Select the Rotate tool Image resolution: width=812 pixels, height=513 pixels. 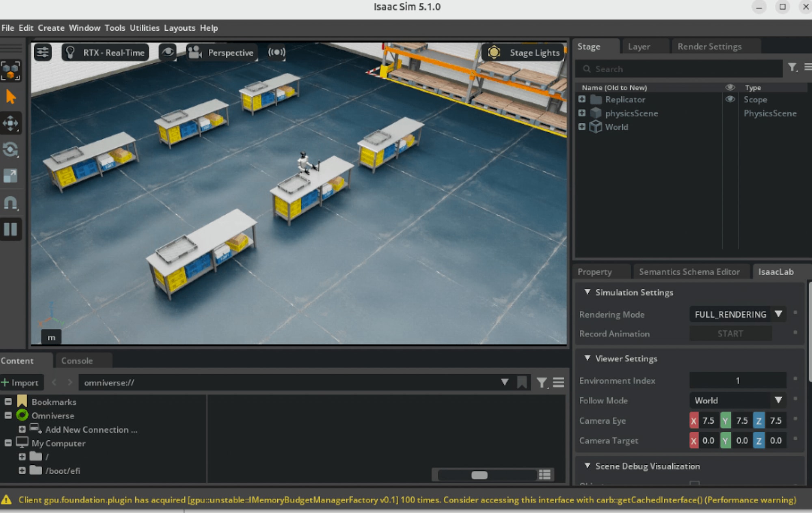click(11, 150)
